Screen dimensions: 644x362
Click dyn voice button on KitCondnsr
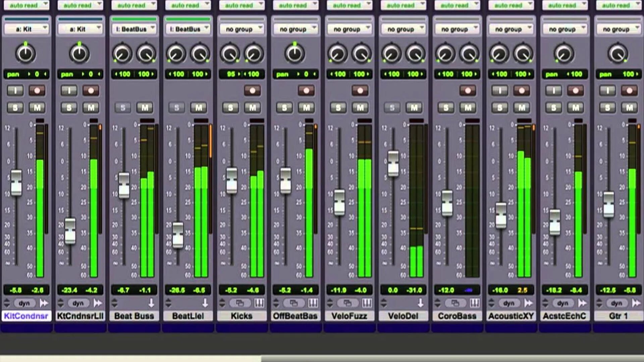tap(24, 303)
